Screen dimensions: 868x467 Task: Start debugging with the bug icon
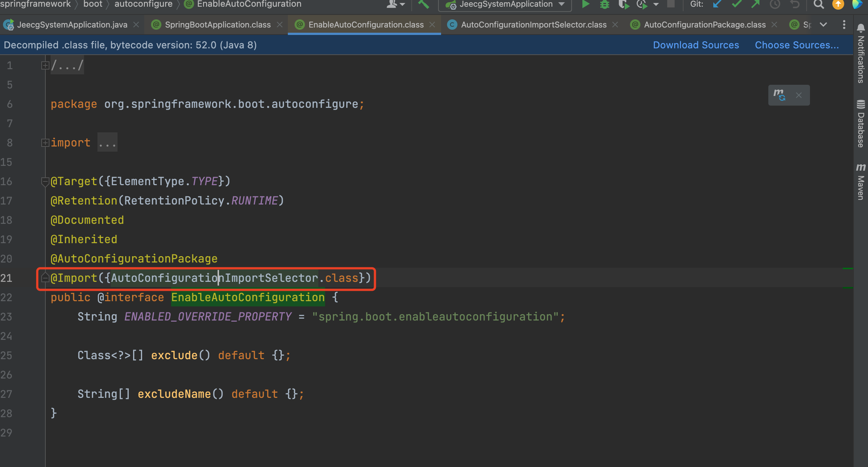[605, 4]
